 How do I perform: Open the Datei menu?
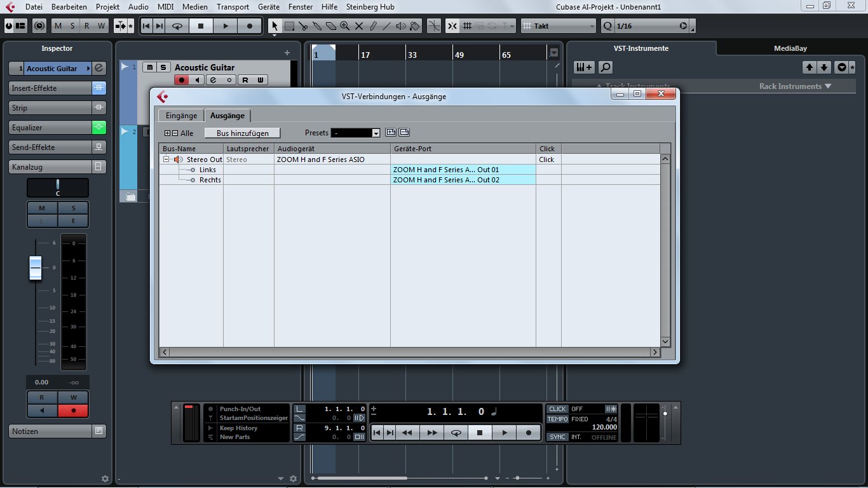click(34, 6)
